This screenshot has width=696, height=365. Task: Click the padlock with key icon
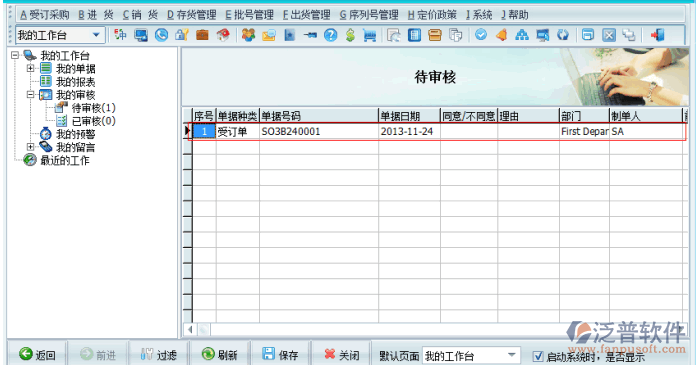point(182,35)
